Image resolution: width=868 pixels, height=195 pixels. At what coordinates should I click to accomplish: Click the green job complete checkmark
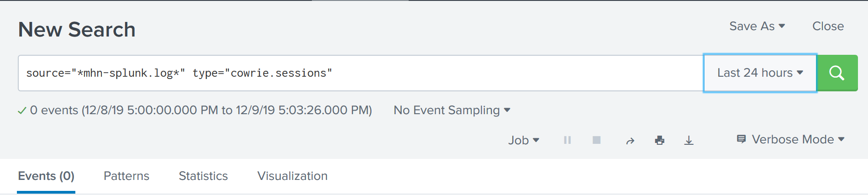tap(21, 111)
